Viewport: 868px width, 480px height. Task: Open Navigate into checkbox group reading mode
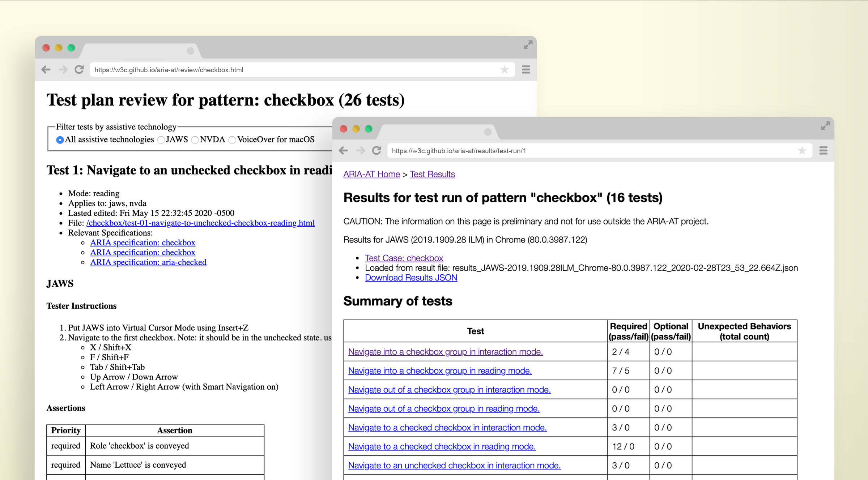click(439, 370)
